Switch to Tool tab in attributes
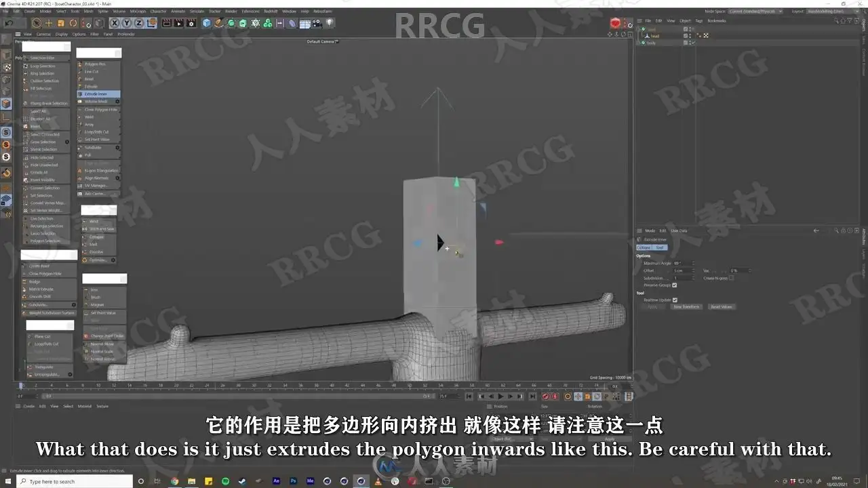Screen dimensions: 868x488 click(x=660, y=247)
